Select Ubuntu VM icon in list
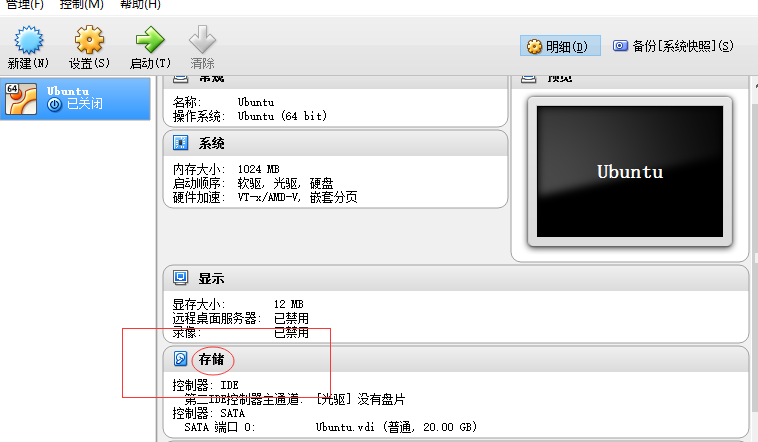Screen dimensions: 758x442 [21, 99]
